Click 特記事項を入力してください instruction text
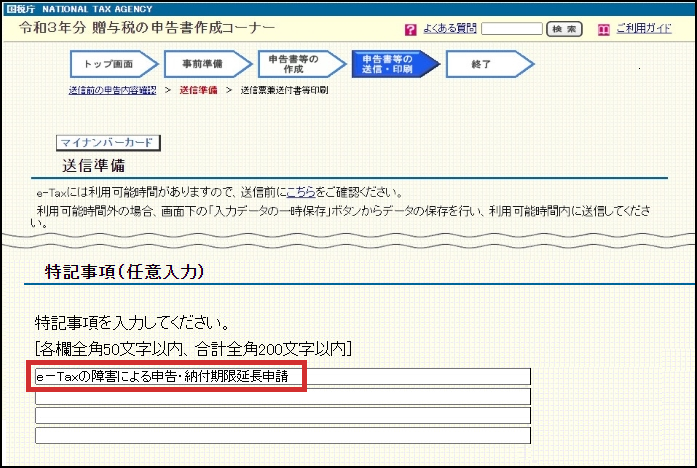This screenshot has height=468, width=697. point(132,323)
